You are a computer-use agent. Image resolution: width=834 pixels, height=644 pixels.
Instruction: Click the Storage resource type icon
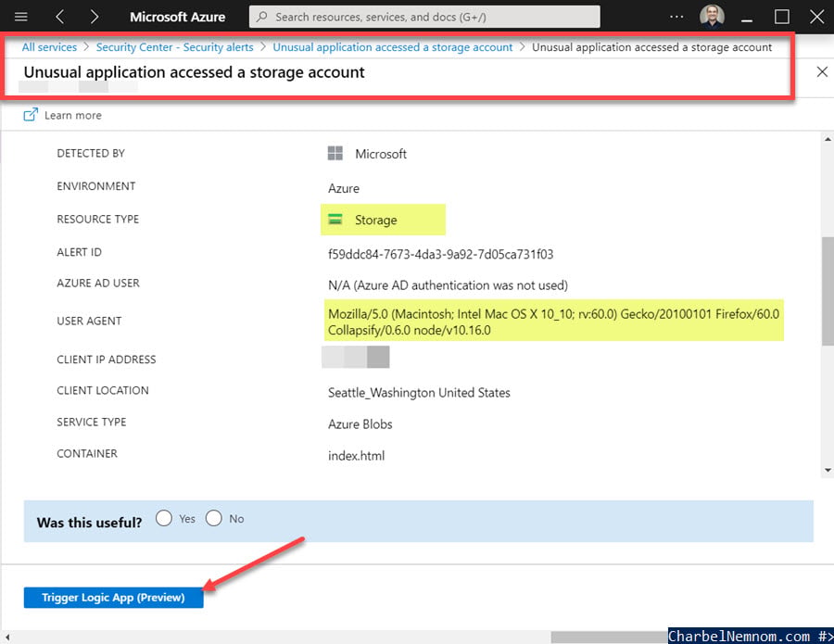335,219
